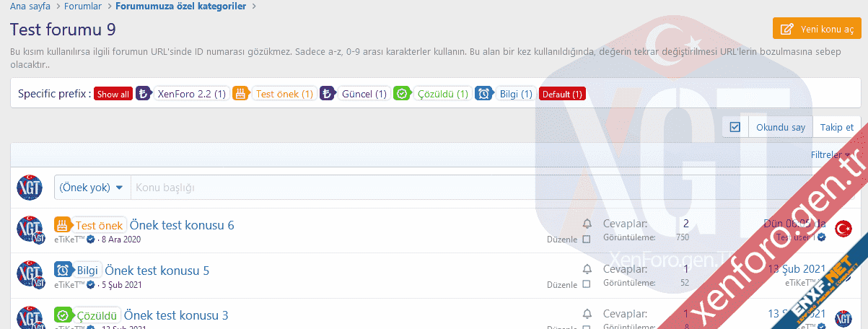Open the (Önek yok) prefix dropdown
This screenshot has height=329, width=868.
92,188
